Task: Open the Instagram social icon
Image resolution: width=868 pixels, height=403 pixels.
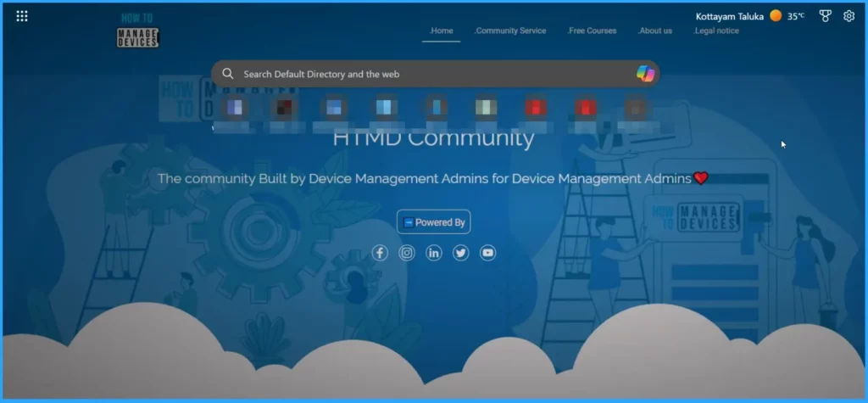Action: point(407,254)
